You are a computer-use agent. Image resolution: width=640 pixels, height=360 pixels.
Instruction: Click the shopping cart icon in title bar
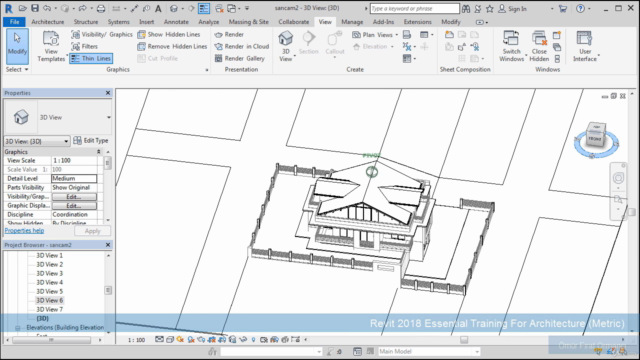563,9
